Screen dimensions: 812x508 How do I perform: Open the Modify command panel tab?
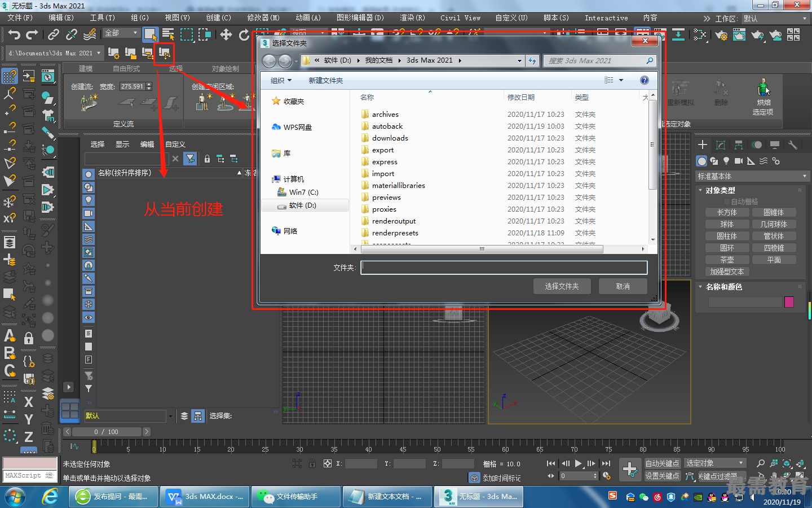721,145
